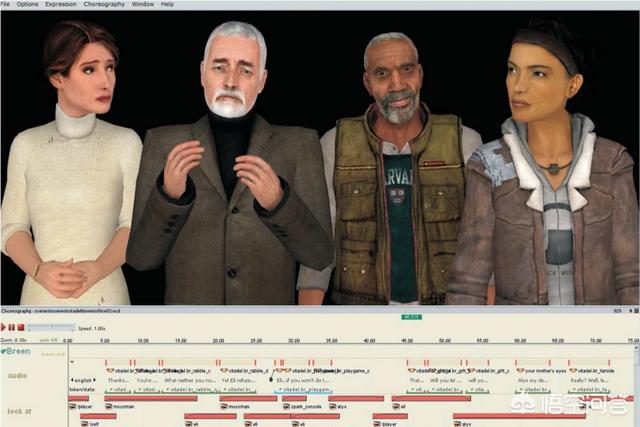This screenshot has height=427, width=640.
Task: Click the eli eye icon near 43.00
Action: click(x=396, y=407)
